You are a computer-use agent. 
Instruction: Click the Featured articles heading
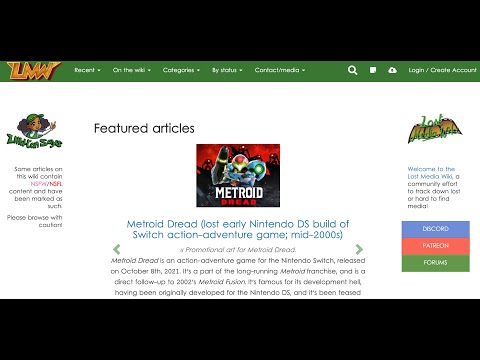click(144, 128)
